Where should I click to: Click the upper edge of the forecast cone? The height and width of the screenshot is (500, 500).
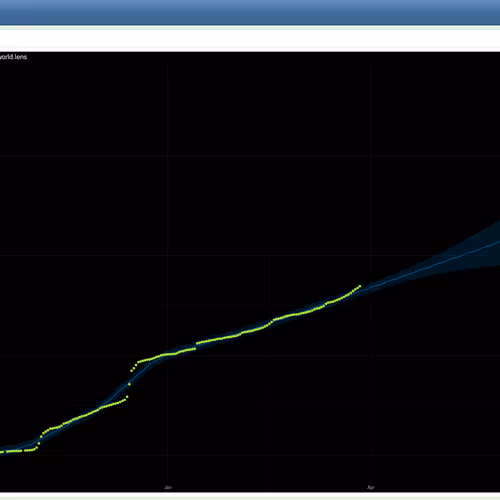(467, 238)
